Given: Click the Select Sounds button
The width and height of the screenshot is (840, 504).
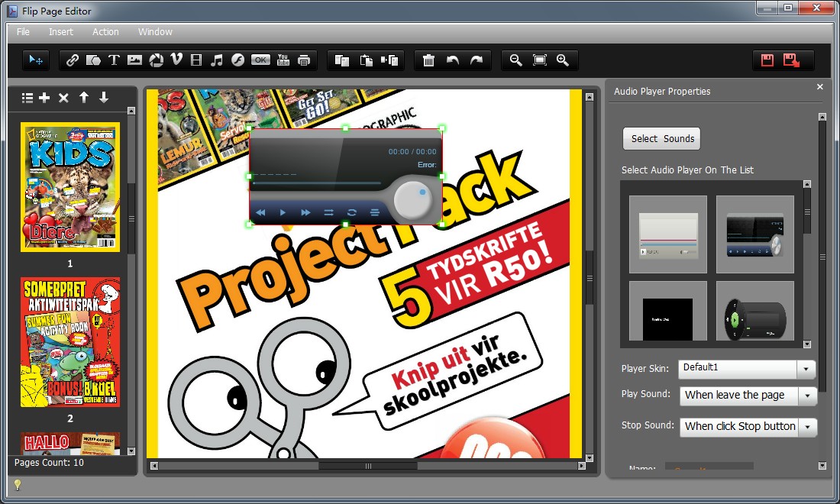Looking at the screenshot, I should coord(661,139).
